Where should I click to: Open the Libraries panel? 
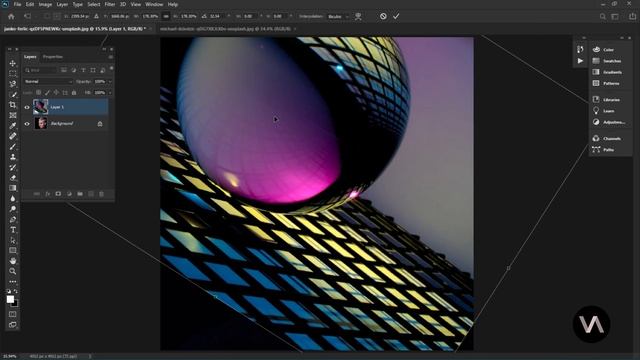(x=607, y=100)
